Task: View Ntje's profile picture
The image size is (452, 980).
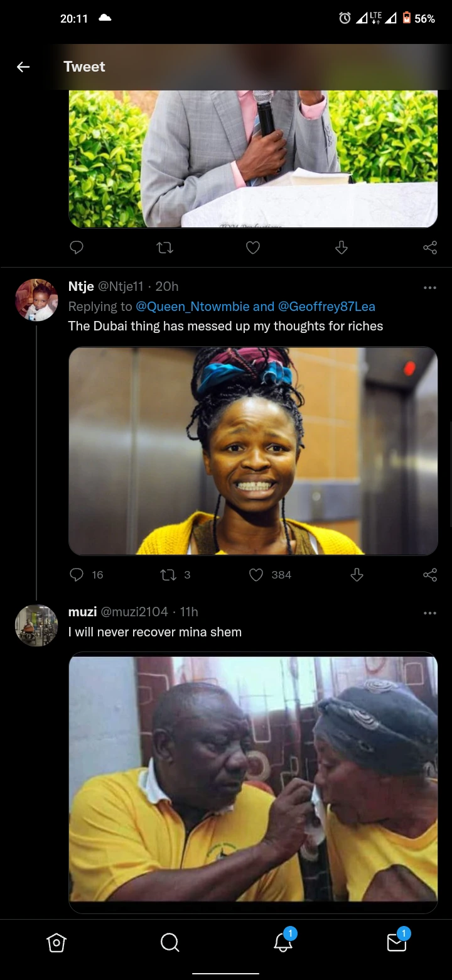Action: click(36, 300)
